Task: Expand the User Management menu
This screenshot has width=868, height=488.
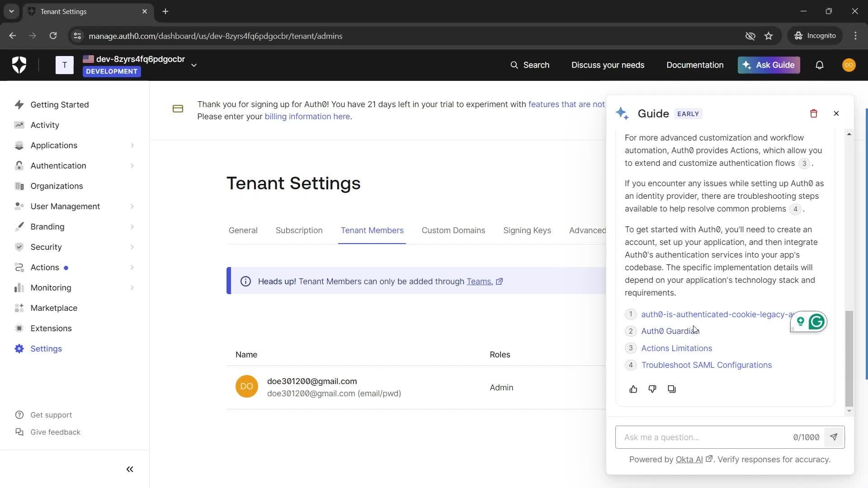Action: 132,206
